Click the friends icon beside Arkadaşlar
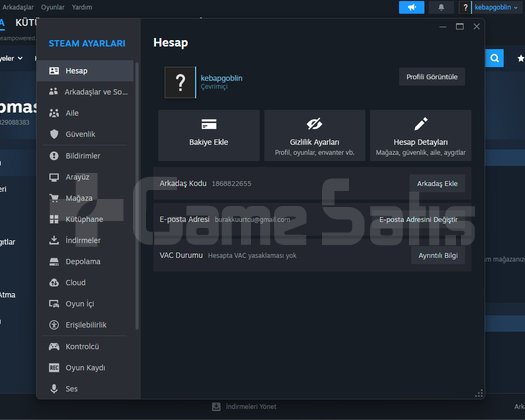This screenshot has width=525, height=420. point(53,91)
